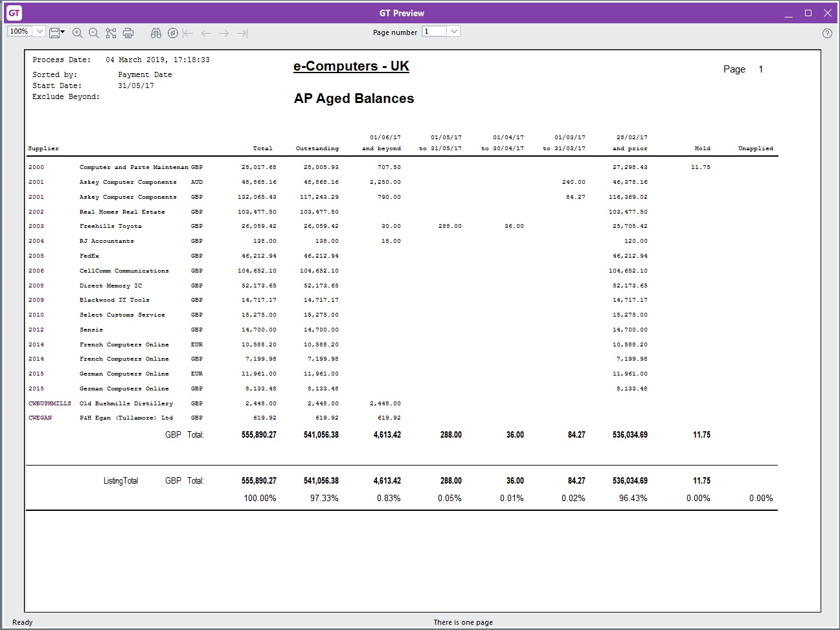Image resolution: width=840 pixels, height=630 pixels.
Task: Click Freehills Toyota supplier name
Action: tap(111, 226)
